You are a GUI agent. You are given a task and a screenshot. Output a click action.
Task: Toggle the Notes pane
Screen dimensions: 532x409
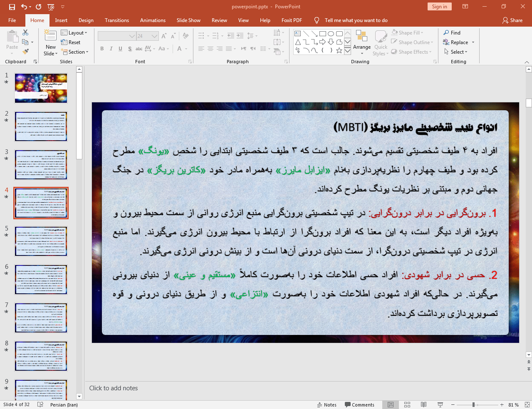pos(327,405)
